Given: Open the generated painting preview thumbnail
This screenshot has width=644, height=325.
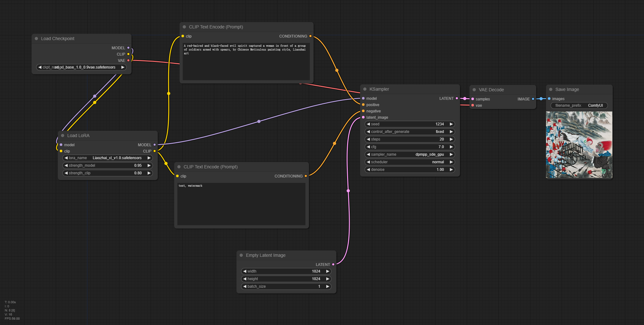Looking at the screenshot, I should (x=579, y=145).
